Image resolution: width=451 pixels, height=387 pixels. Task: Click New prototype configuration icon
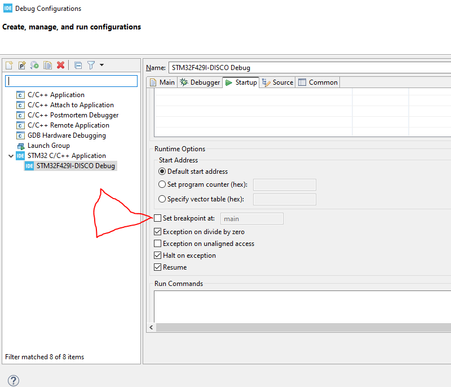click(x=22, y=65)
